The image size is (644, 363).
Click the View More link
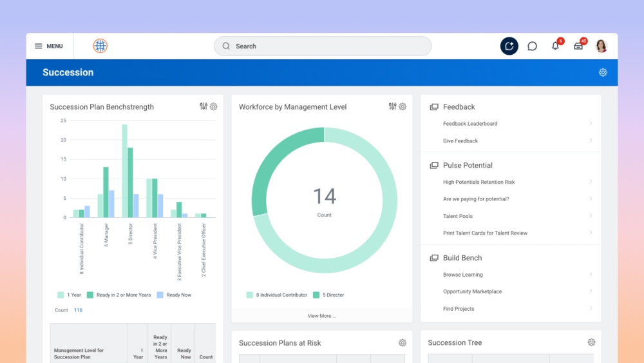point(321,316)
